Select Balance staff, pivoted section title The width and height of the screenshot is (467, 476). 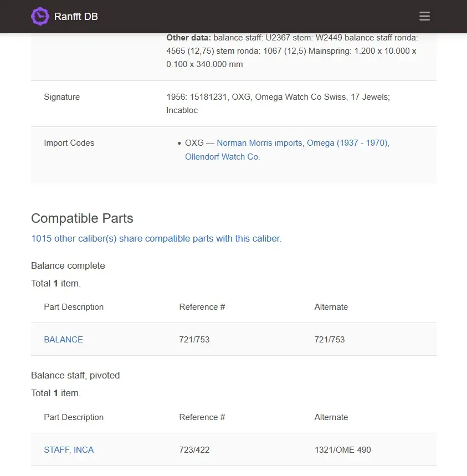(x=75, y=376)
